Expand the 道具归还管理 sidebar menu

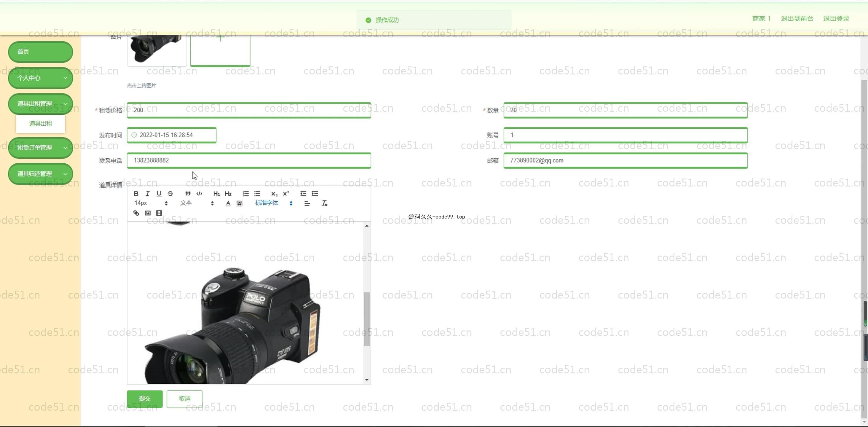click(40, 174)
